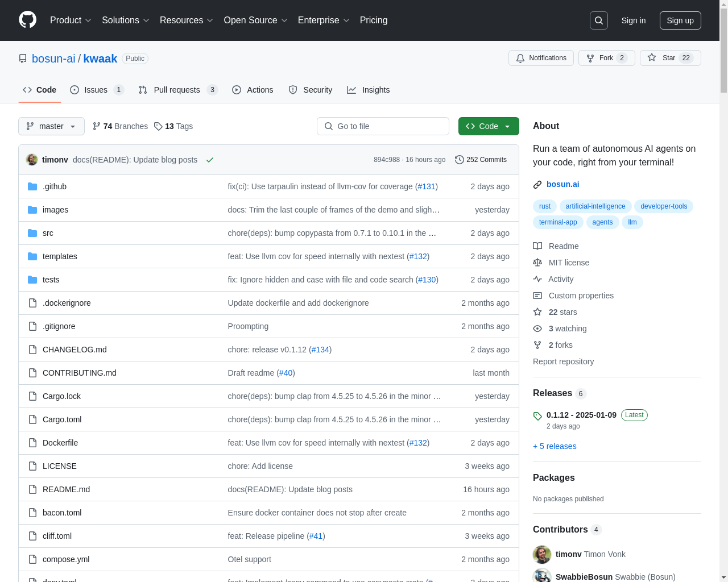Switch to the Security tab
The width and height of the screenshot is (728, 582).
pos(311,90)
